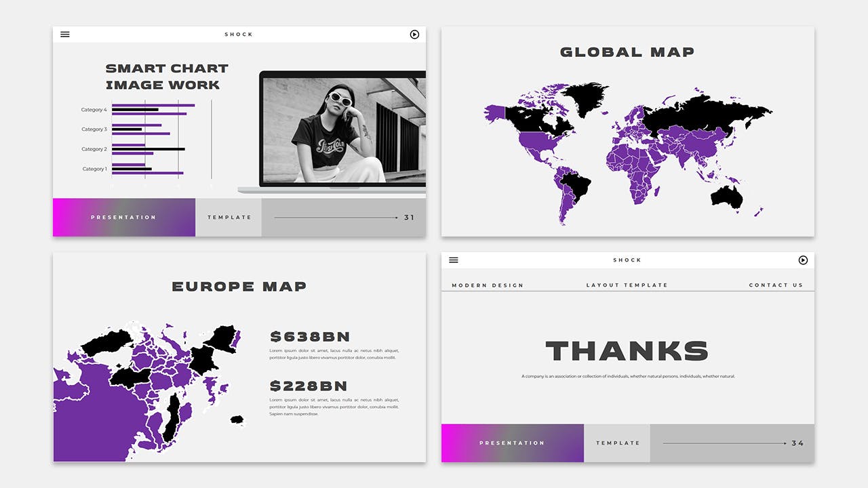Pick gradient Presentation block on Thanks slide
The height and width of the screenshot is (488, 868).
coord(512,443)
